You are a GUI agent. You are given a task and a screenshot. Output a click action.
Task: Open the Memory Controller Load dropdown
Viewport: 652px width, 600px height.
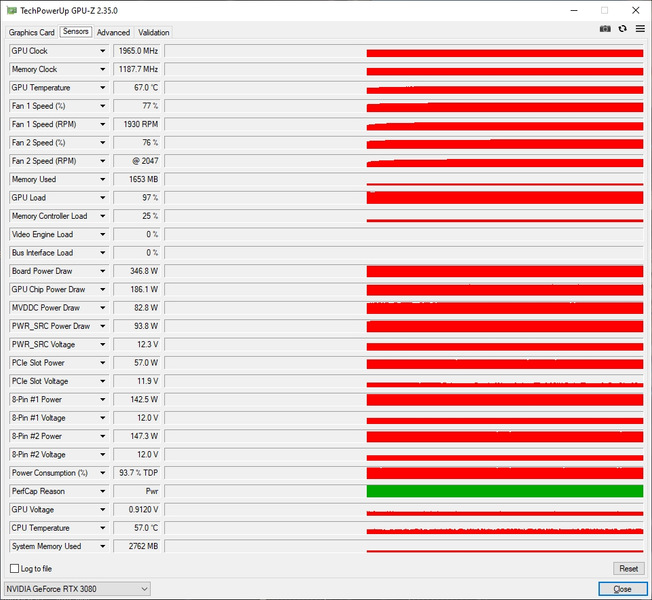102,216
